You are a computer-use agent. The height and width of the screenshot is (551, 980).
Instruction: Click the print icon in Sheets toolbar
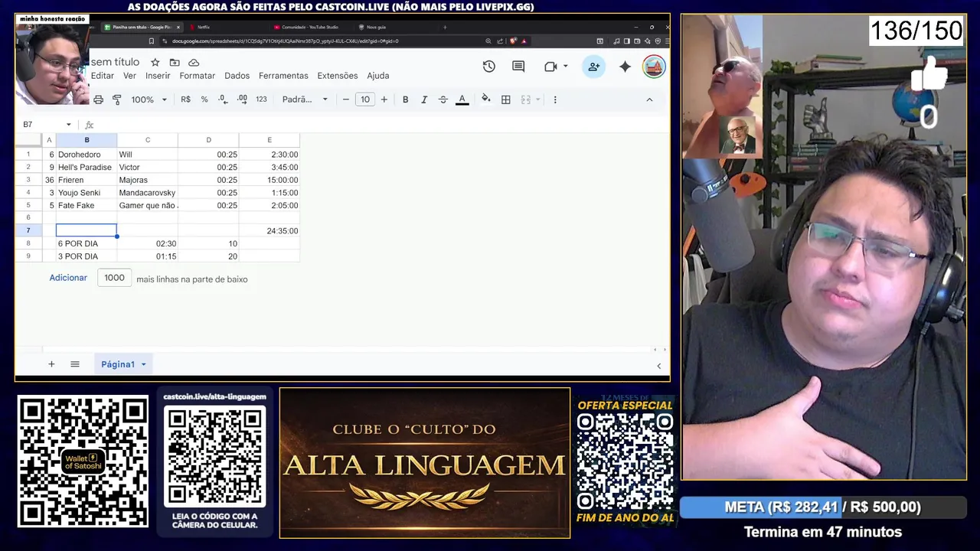click(98, 99)
